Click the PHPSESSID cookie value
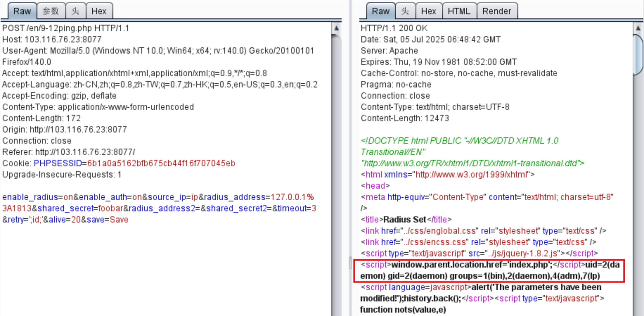Viewport: 644px width, 316px height. tap(161, 163)
